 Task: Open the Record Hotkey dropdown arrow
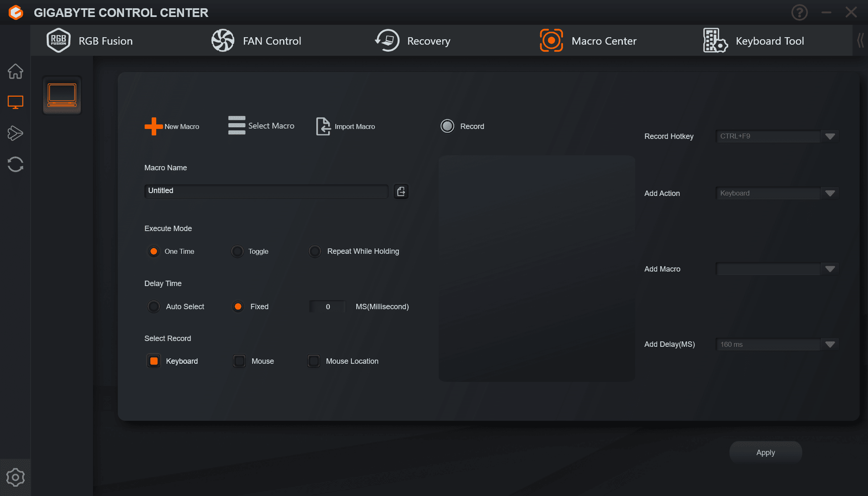point(830,136)
